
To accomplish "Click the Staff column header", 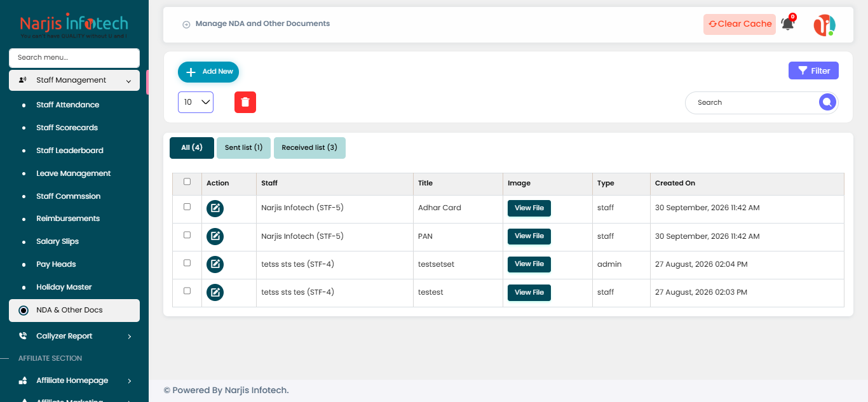I will (x=335, y=184).
